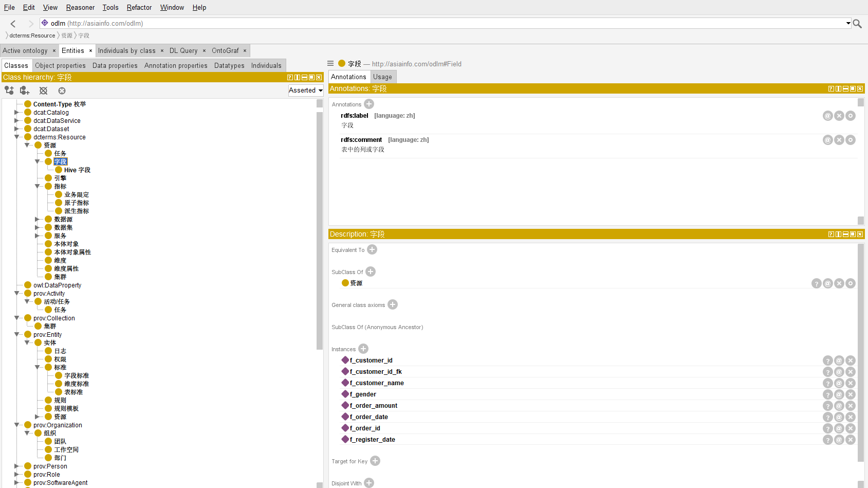Image resolution: width=868 pixels, height=488 pixels.
Task: Expand the dcat:Catalog tree node
Action: click(17, 113)
